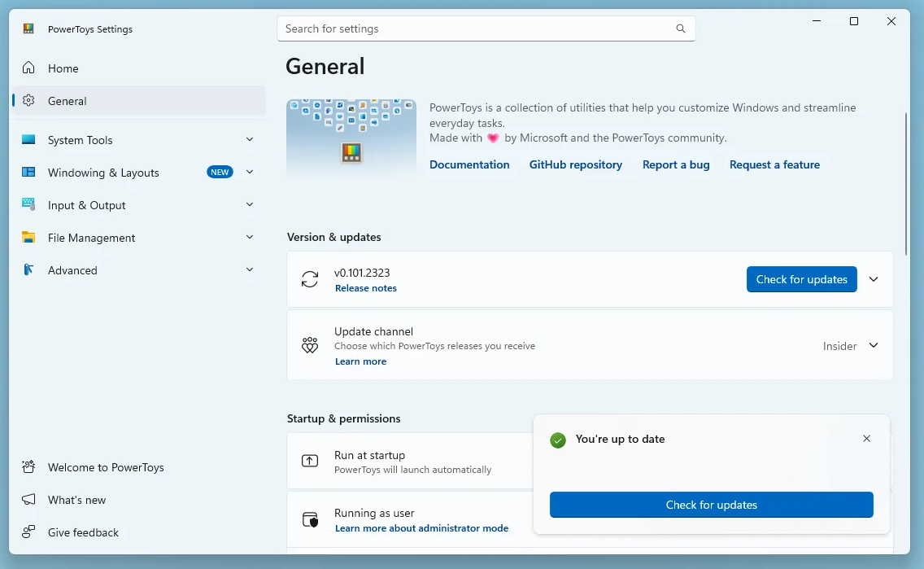Click the System Tools icon
The height and width of the screenshot is (569, 924).
pos(28,139)
